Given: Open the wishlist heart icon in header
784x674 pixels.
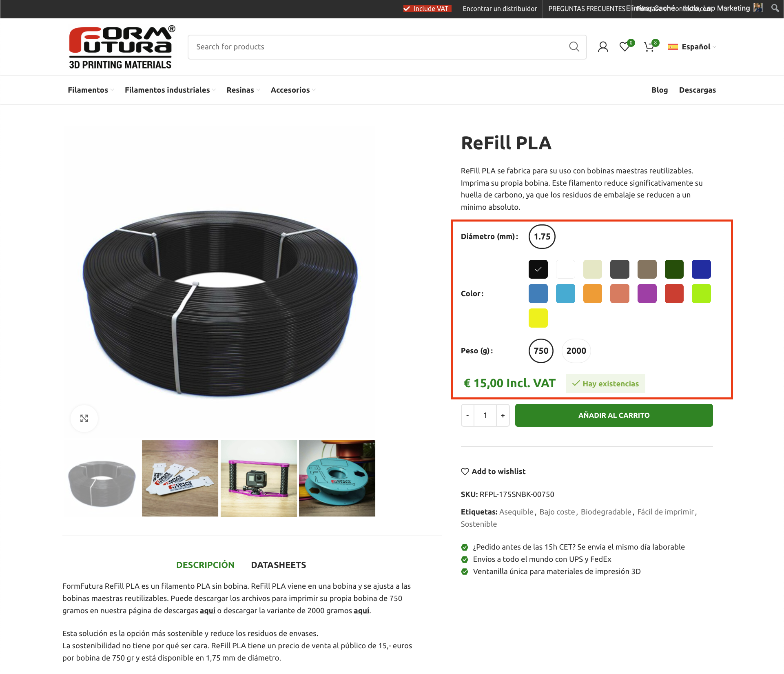Looking at the screenshot, I should pos(625,47).
